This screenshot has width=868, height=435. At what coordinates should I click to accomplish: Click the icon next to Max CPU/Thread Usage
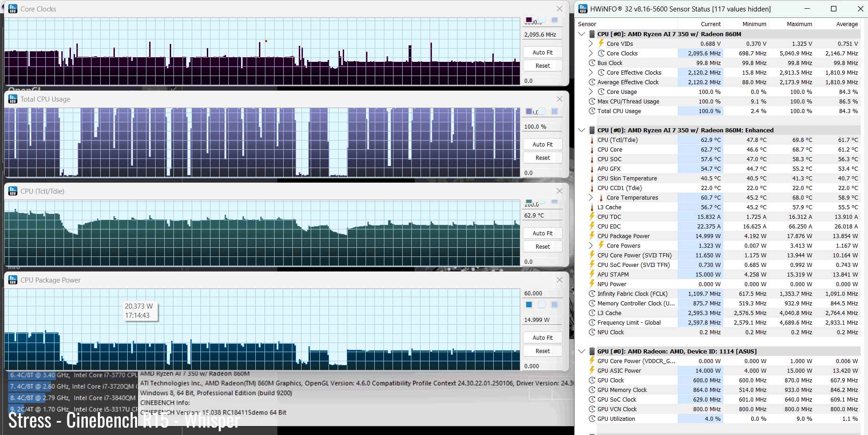point(592,101)
